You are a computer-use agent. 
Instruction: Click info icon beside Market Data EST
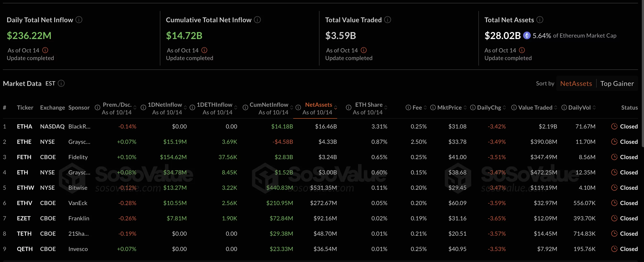[61, 83]
